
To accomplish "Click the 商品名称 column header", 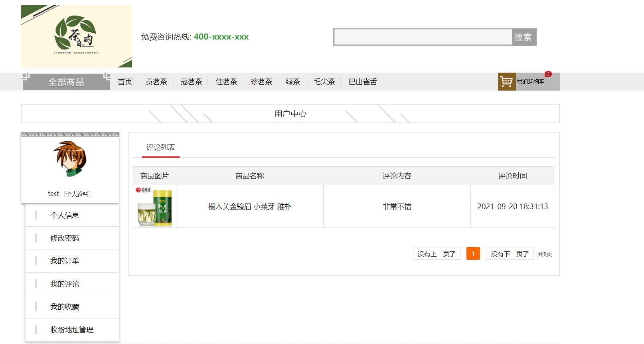I will pos(250,176).
